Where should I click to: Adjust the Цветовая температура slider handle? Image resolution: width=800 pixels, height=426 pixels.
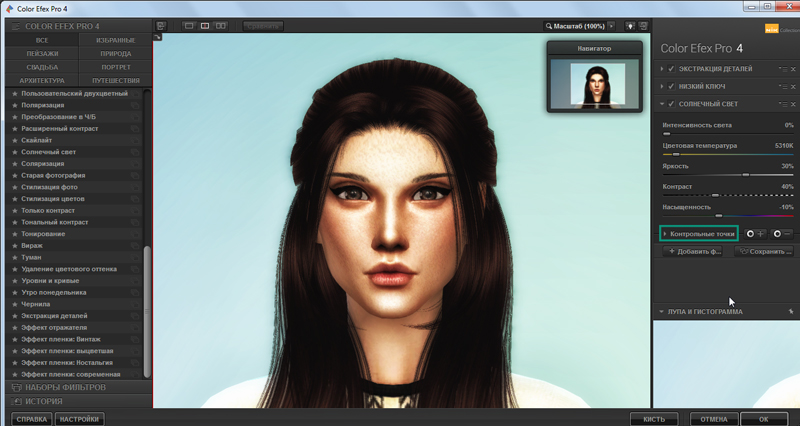tap(676, 154)
